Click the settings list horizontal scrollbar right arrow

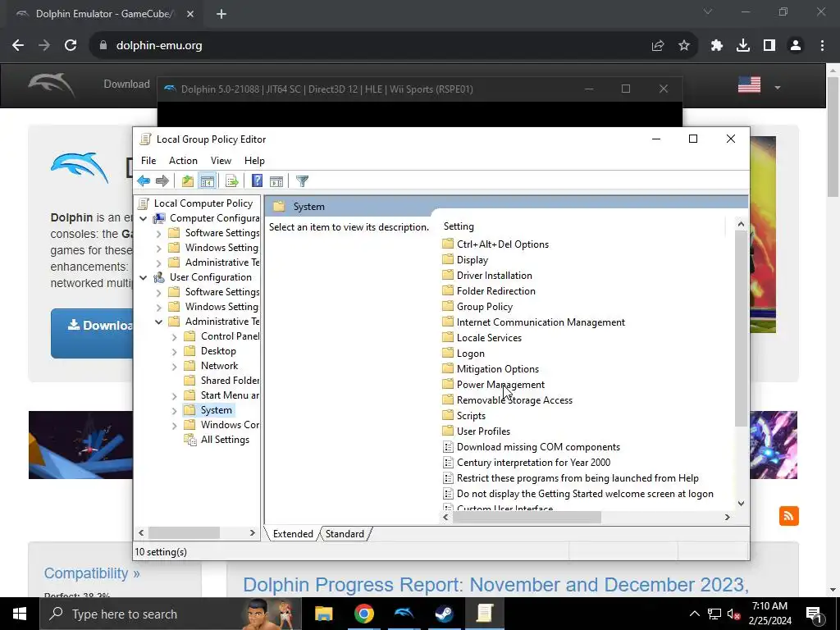(x=727, y=518)
